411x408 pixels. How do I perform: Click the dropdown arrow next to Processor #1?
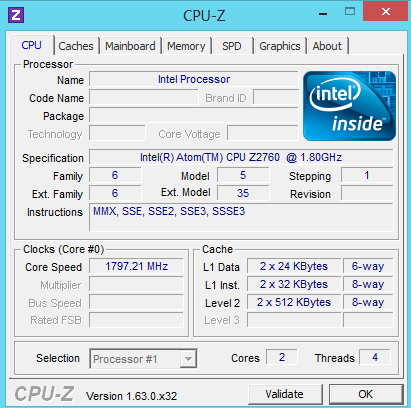[188, 359]
